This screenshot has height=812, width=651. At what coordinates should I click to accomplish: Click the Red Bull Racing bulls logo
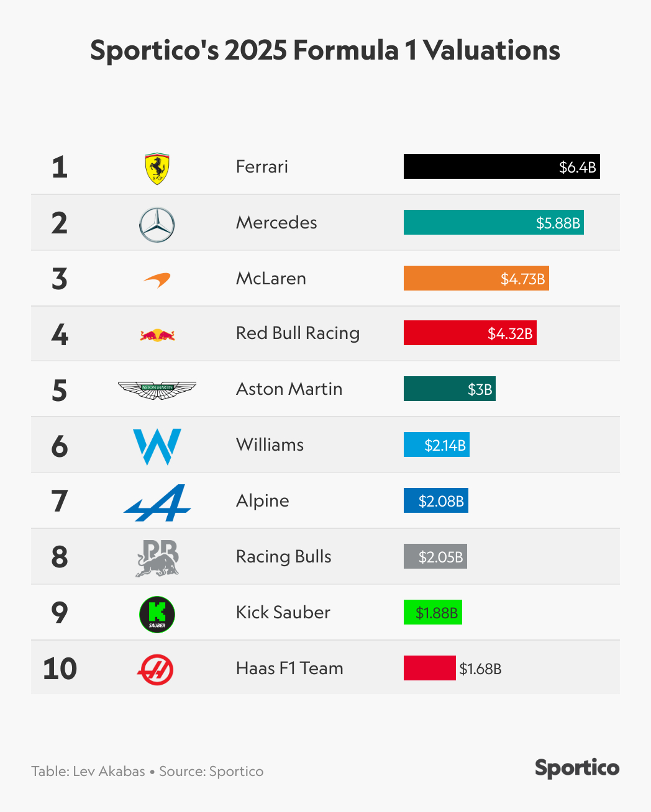157,335
